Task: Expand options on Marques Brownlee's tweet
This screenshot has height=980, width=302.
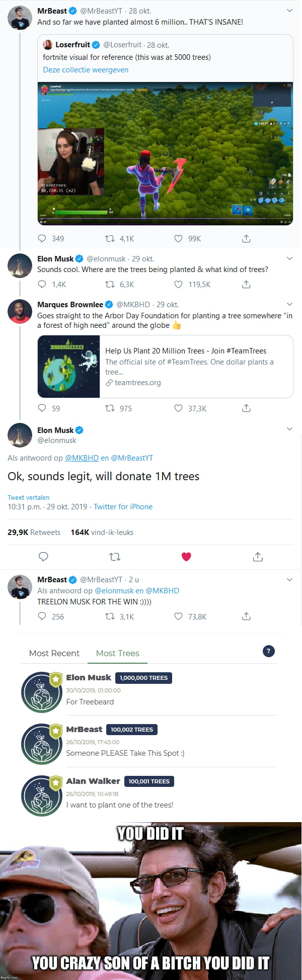Action: [x=289, y=304]
